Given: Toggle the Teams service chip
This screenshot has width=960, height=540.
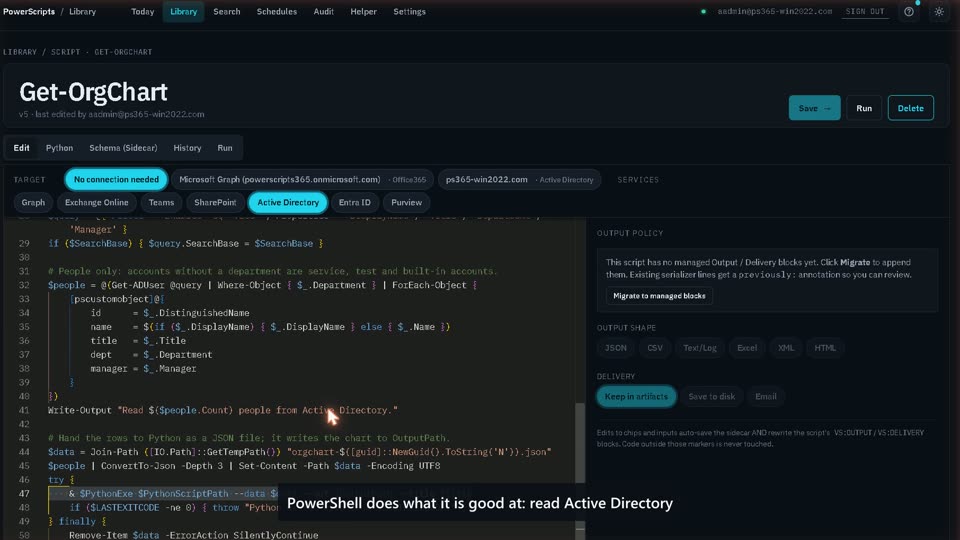Looking at the screenshot, I should pyautogui.click(x=161, y=203).
